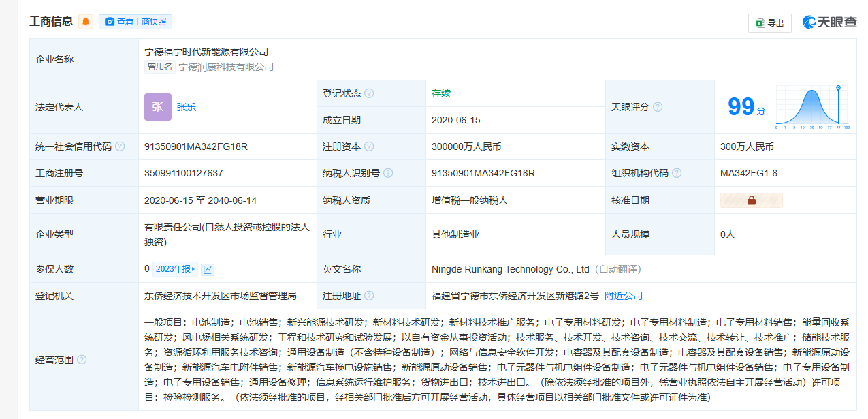Unlock the hidden 核准日期 value
Screen dimensions: 868x419
(752, 200)
